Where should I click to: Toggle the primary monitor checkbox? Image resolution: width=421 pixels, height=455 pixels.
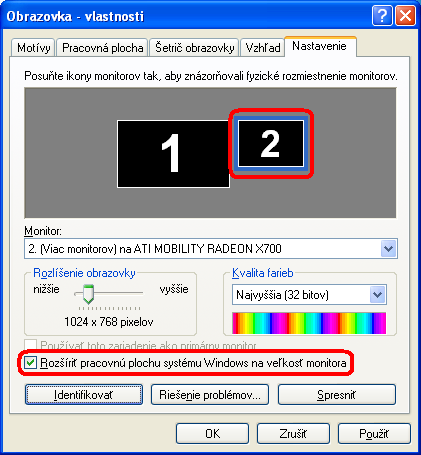[x=31, y=345]
